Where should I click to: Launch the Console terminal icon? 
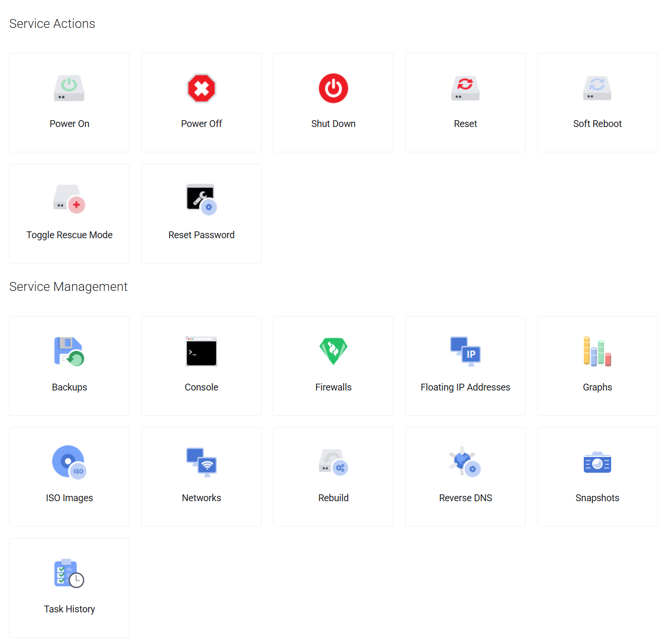(x=201, y=352)
